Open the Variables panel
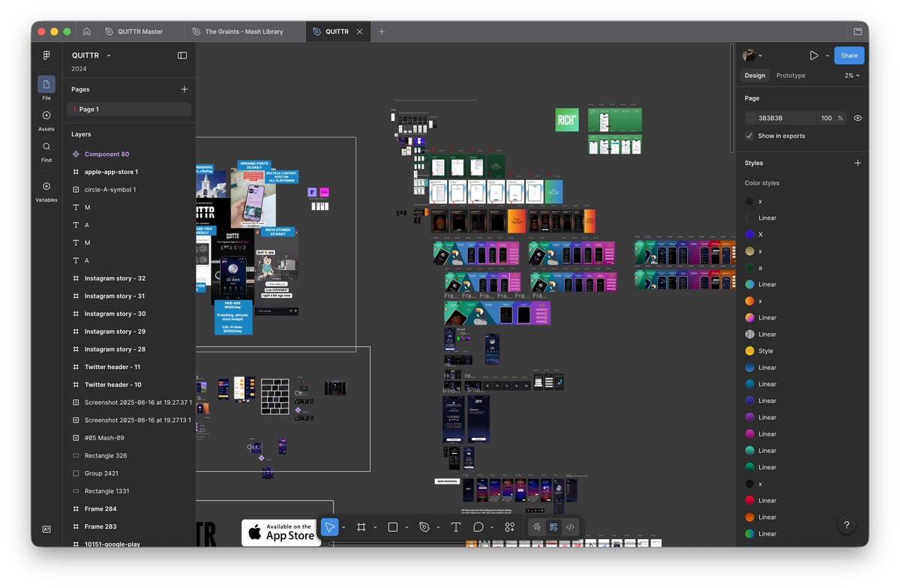Screen dimensions: 900x588 tap(46, 190)
